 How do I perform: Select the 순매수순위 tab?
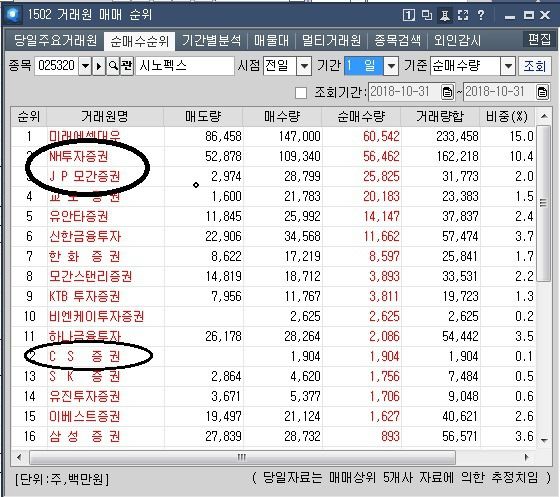pos(140,41)
